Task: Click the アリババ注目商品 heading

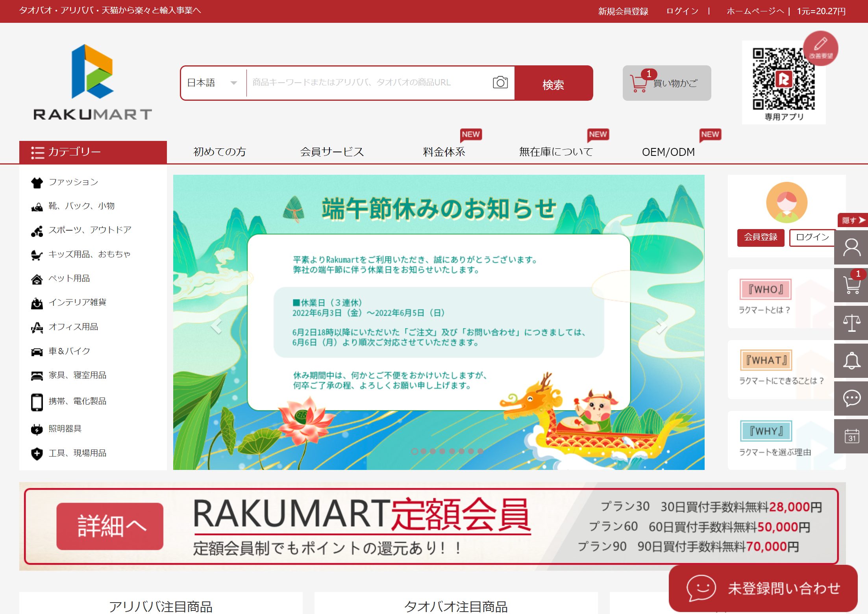Action: tap(161, 607)
